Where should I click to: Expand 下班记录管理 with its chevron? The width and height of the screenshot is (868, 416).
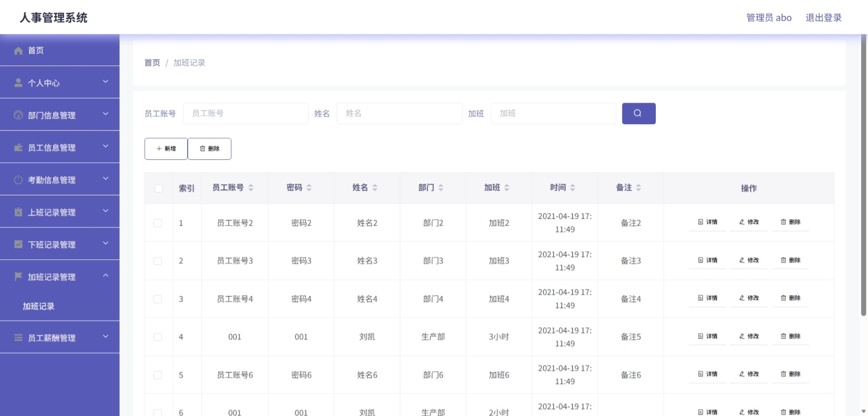tap(105, 243)
